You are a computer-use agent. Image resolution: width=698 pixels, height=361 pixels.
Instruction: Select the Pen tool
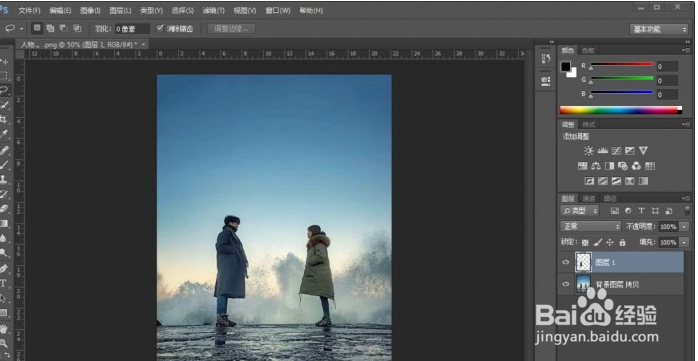(x=4, y=268)
